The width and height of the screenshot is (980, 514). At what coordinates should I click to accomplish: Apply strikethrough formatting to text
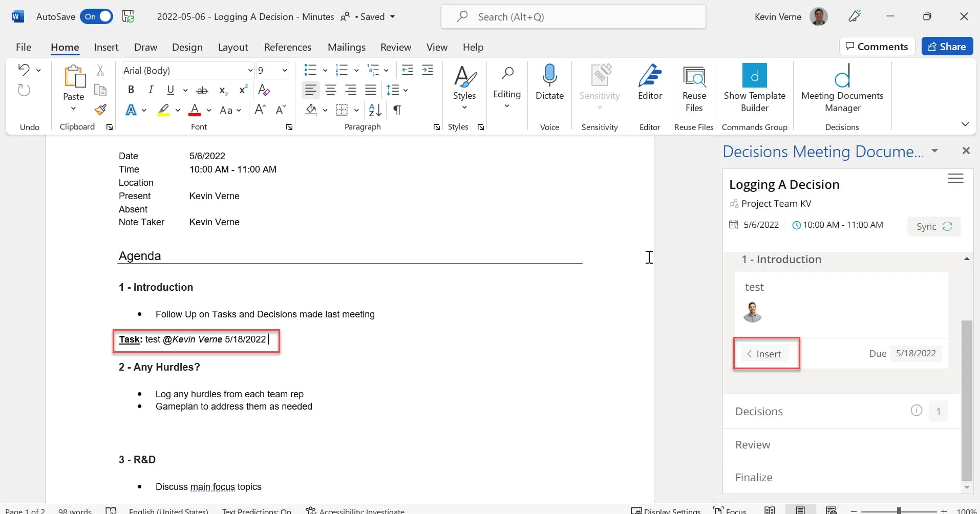pyautogui.click(x=202, y=90)
